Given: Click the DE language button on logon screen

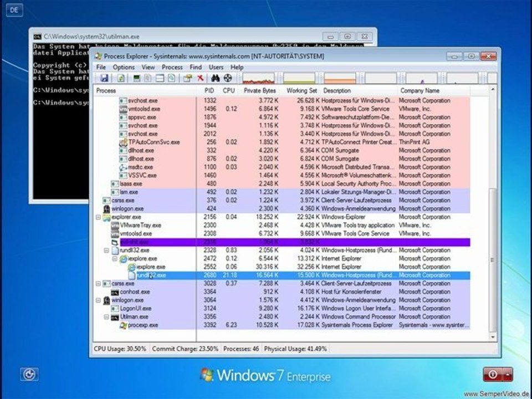Looking at the screenshot, I should tap(14, 10).
